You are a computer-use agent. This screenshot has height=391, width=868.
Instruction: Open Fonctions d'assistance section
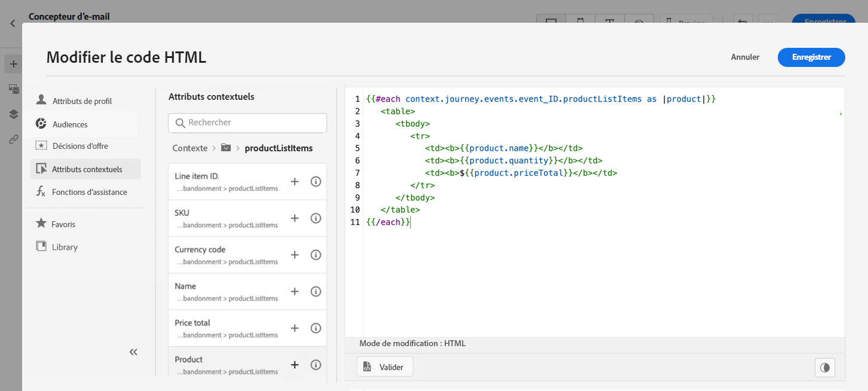(x=89, y=192)
